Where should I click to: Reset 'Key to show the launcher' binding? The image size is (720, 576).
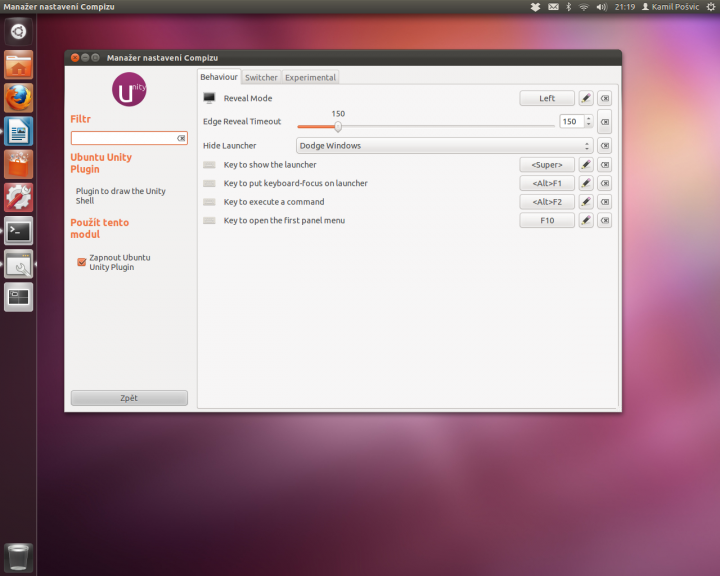[605, 164]
